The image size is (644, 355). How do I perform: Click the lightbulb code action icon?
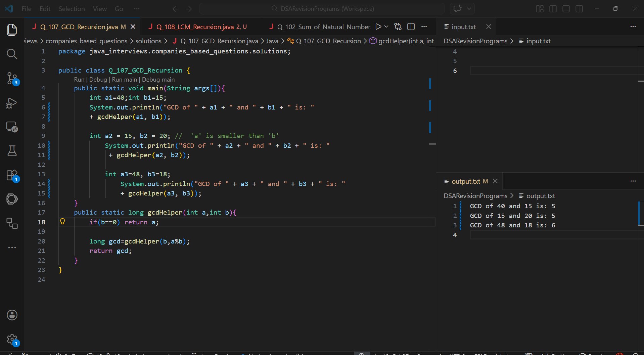coord(62,221)
